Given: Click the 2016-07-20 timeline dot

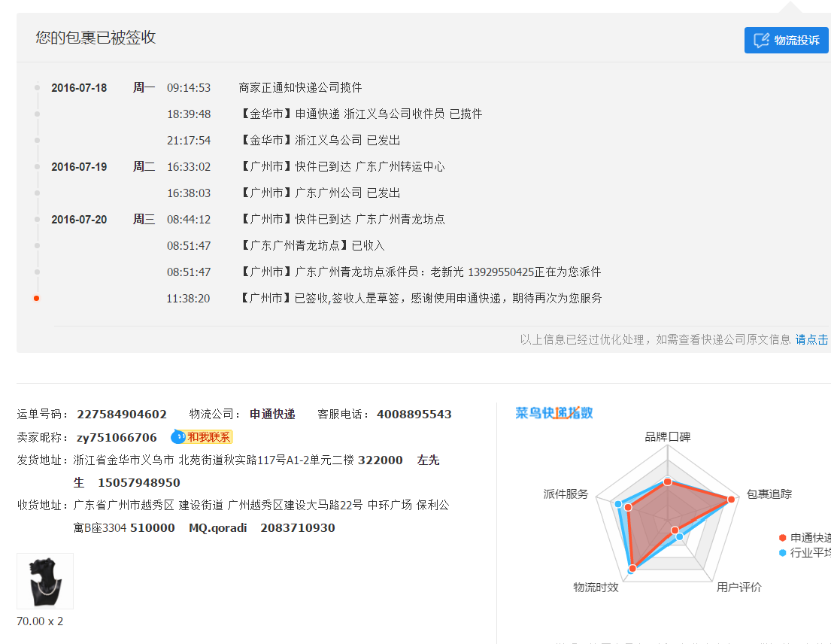Looking at the screenshot, I should [x=37, y=220].
